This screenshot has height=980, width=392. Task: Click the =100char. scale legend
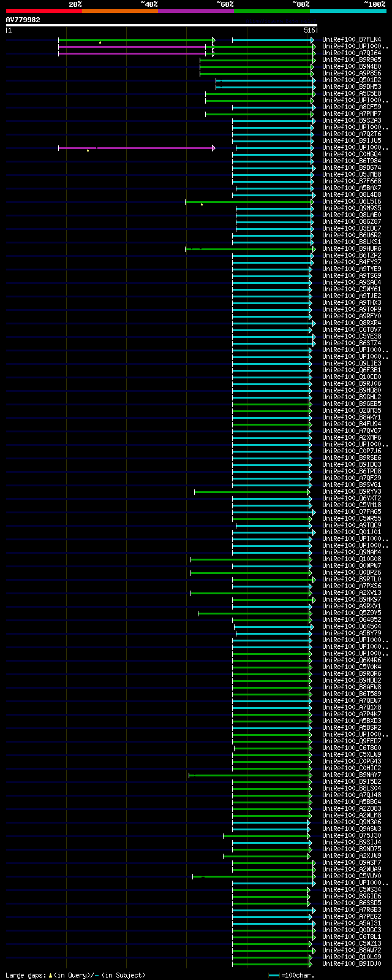click(293, 975)
